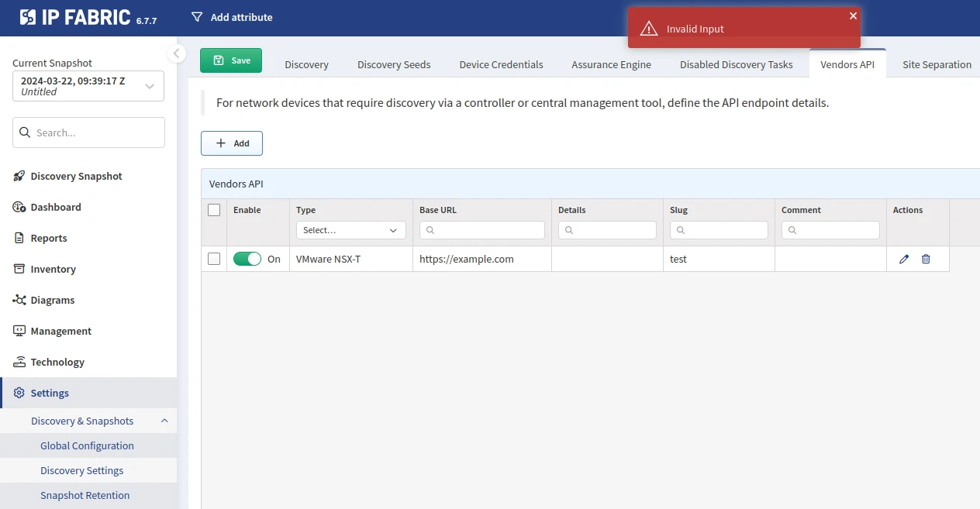Open the Technology section
980x509 pixels.
coord(56,362)
